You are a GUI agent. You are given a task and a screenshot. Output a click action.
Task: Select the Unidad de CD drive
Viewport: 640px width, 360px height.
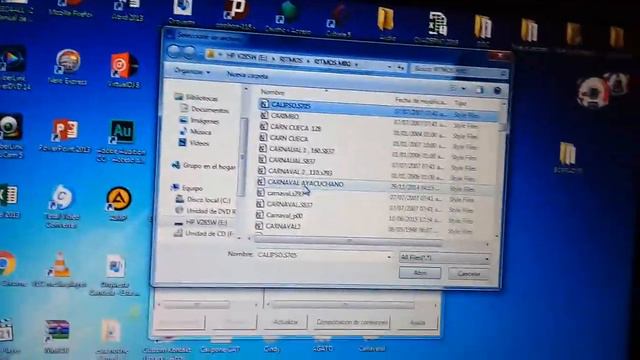pyautogui.click(x=204, y=233)
